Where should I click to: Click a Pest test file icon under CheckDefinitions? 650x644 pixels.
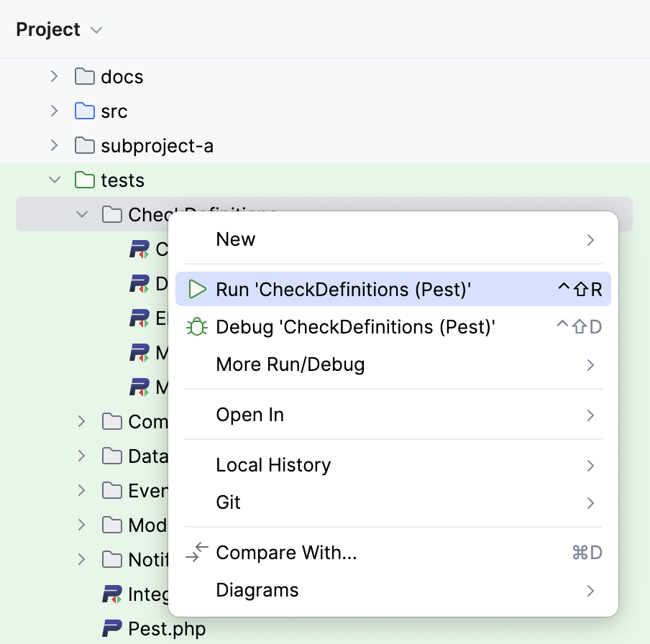click(x=141, y=249)
